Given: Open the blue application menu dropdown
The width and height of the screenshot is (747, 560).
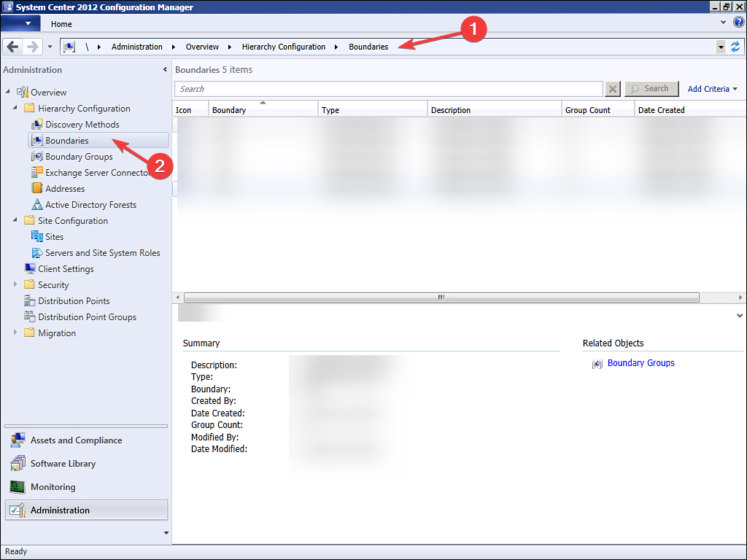Looking at the screenshot, I should point(20,23).
